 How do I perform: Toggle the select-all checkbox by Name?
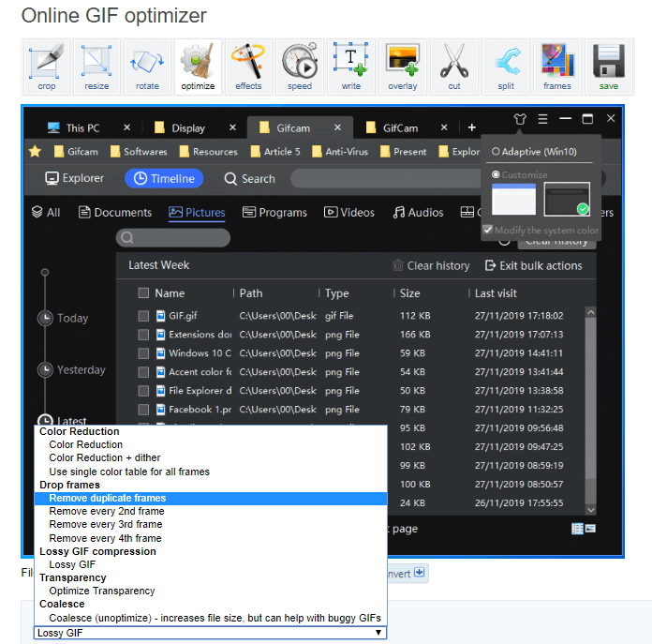point(143,293)
